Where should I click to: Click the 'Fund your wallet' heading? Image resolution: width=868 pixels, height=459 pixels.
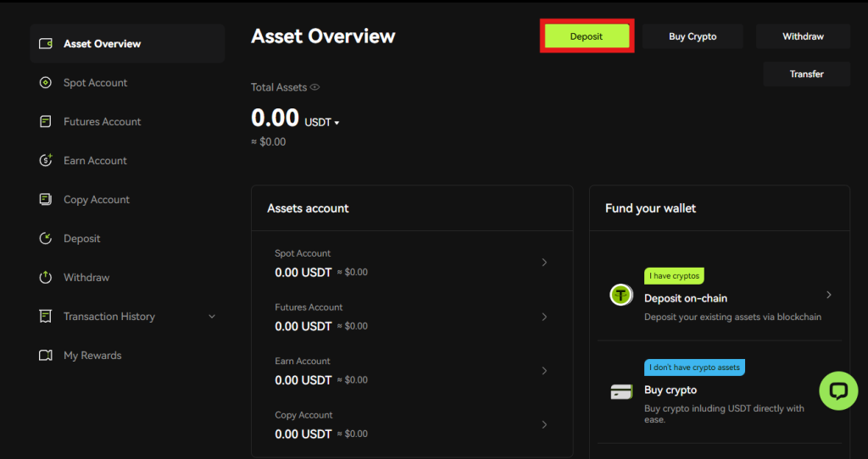(x=650, y=208)
